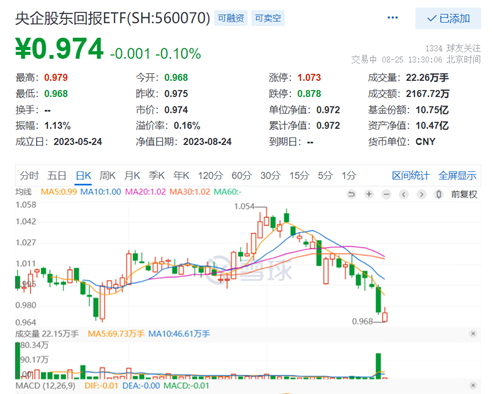
Task: Click the DEA:-0.00 indicator value
Action: [141, 386]
